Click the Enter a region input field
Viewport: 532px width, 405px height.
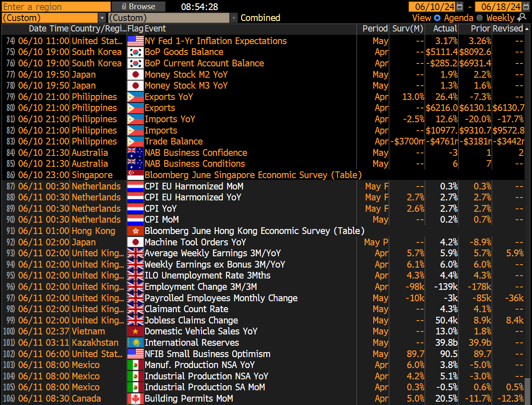[56, 7]
